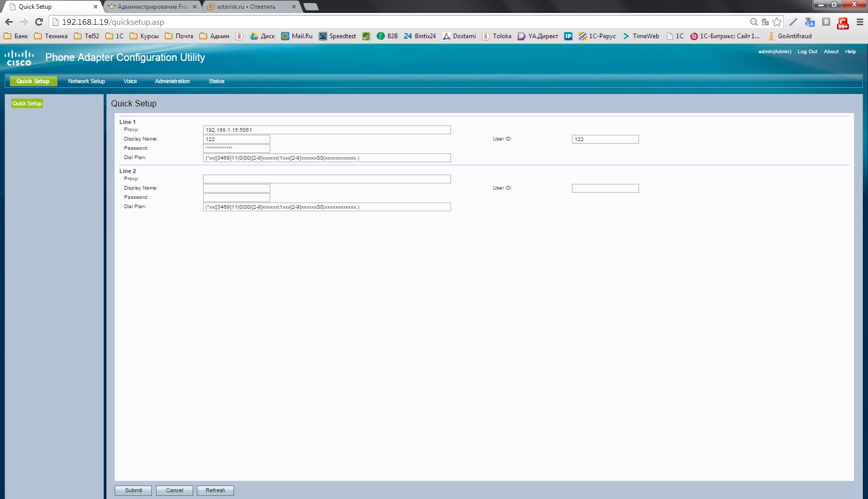Screen dimensions: 868x499
Task: Click the Line 2 User ID field
Action: tap(605, 189)
